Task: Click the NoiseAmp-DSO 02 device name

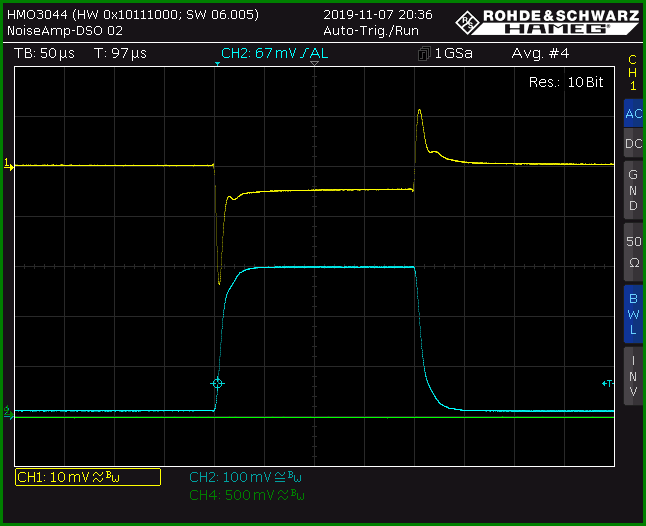Action: coord(65,30)
